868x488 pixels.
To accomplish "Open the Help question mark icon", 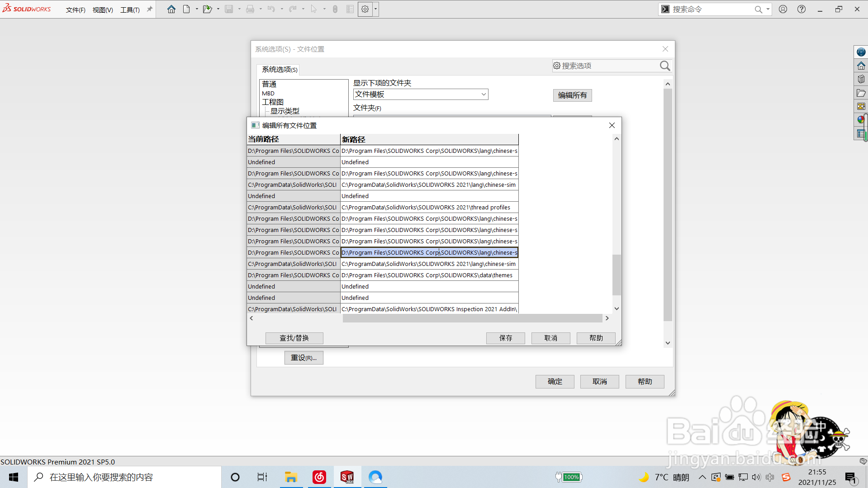I will tap(802, 9).
